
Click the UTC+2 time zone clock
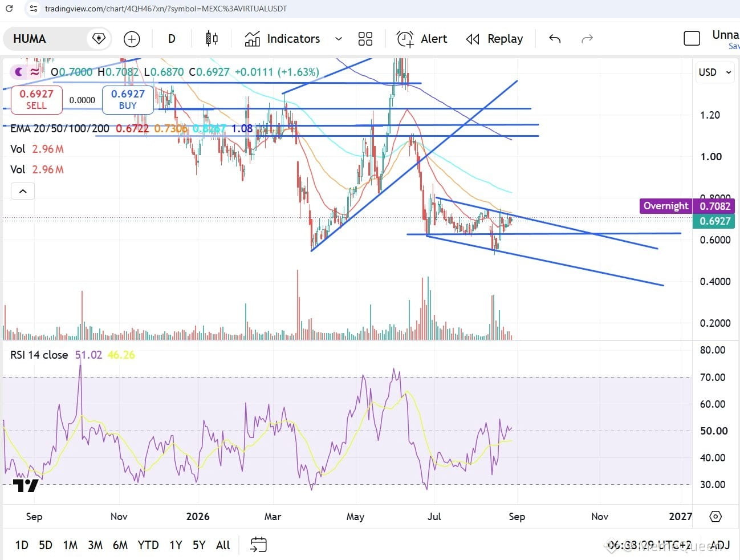pos(650,545)
